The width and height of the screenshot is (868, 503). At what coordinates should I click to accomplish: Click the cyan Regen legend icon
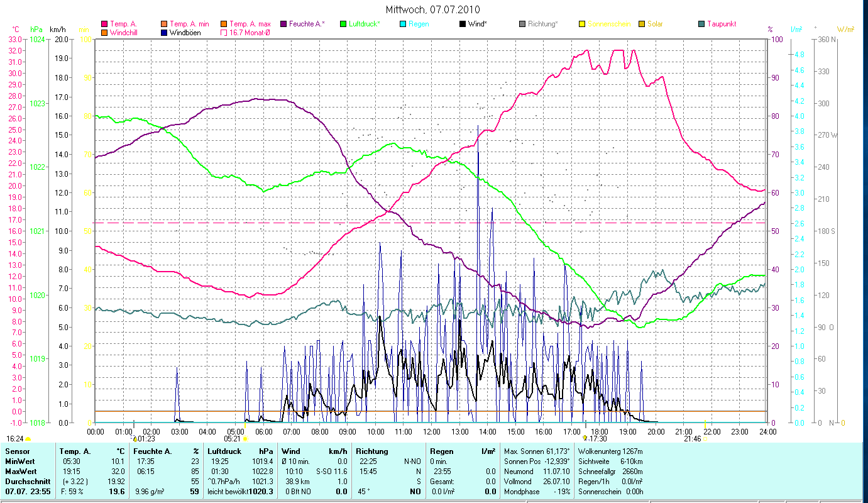(x=403, y=24)
